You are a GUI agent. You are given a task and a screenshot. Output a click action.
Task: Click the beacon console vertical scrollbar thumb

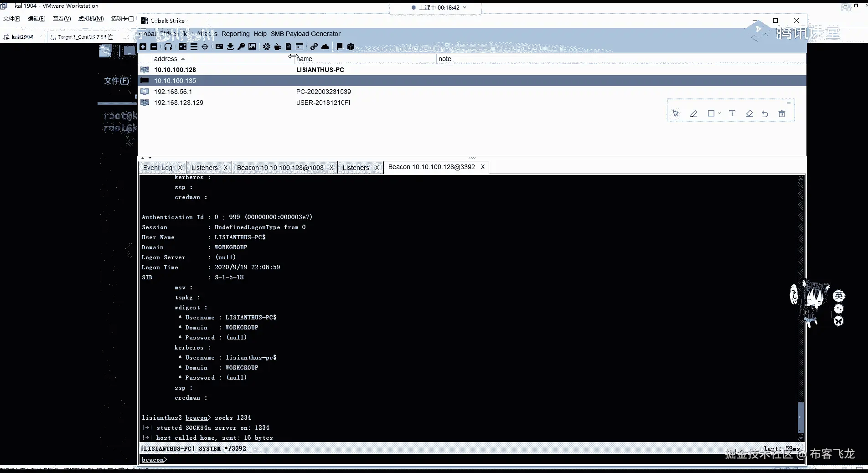pyautogui.click(x=801, y=417)
